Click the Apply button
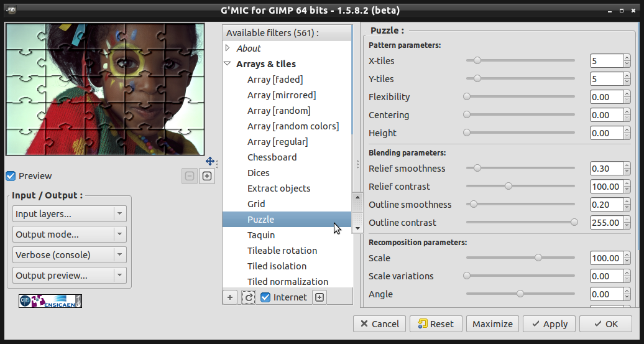Viewport: 644px width, 344px height. click(549, 324)
